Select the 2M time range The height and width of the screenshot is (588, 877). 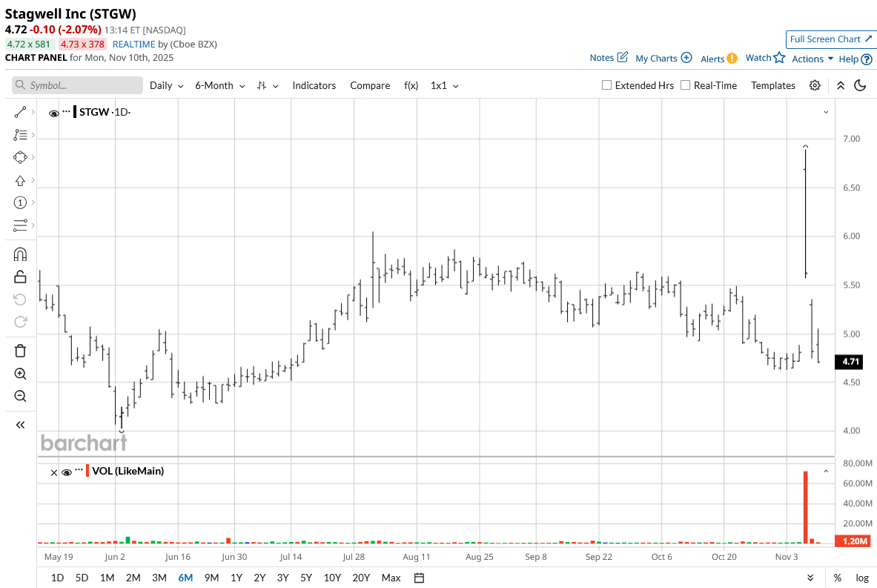point(133,578)
